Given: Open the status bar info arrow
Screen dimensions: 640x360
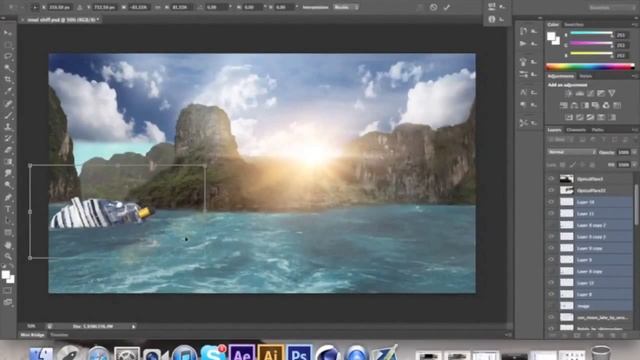Looking at the screenshot, I should pos(133,327).
